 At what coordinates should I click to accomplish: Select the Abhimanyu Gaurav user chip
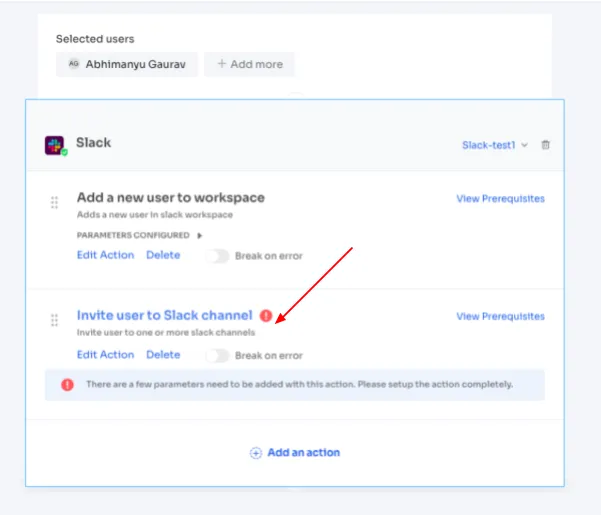click(x=127, y=64)
